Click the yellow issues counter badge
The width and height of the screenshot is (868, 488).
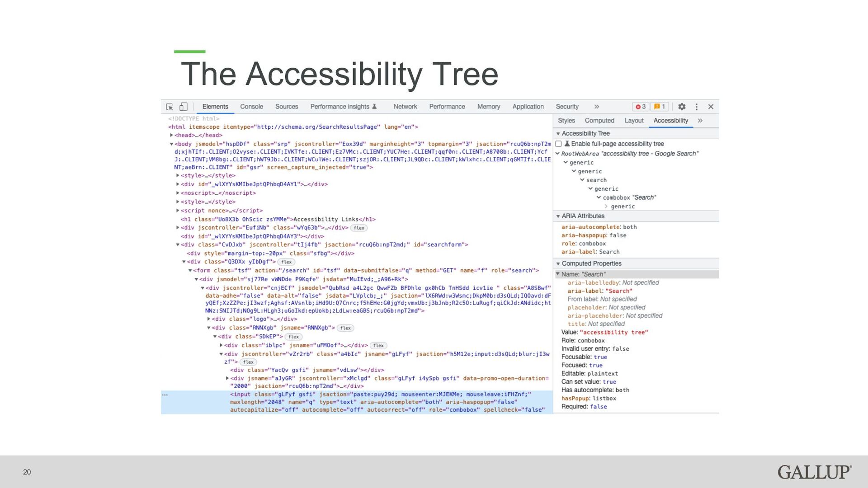tap(660, 107)
